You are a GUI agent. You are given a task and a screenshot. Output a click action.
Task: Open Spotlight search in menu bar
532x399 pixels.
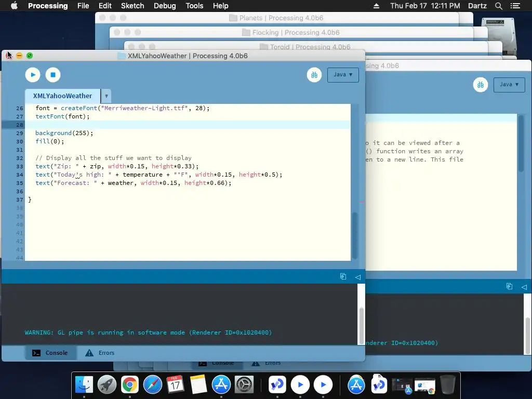pyautogui.click(x=498, y=6)
